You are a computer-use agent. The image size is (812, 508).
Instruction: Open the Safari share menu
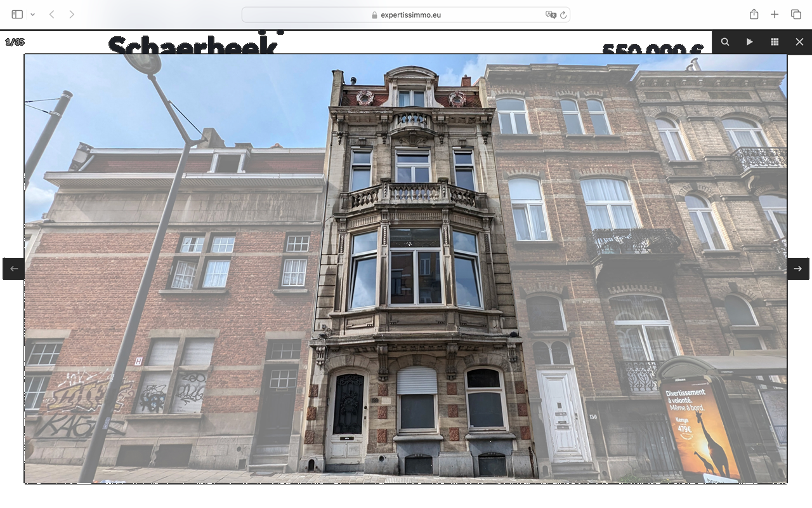[754, 15]
